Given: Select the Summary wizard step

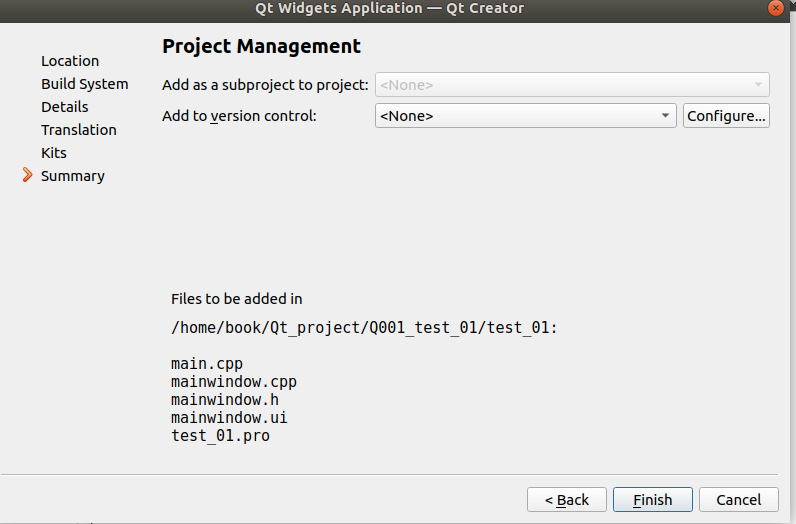Looking at the screenshot, I should 73,176.
